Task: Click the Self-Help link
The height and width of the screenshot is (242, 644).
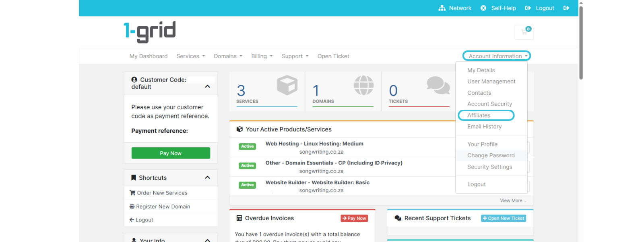Action: coord(504,8)
